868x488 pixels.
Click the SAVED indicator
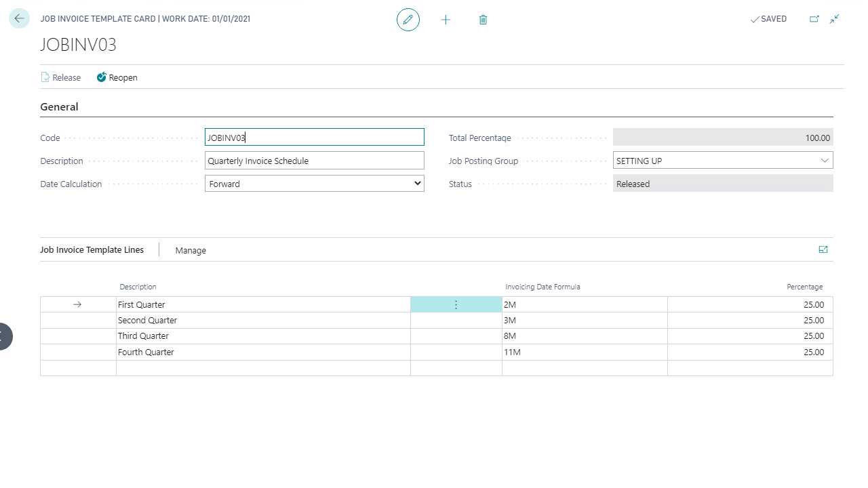pos(768,19)
